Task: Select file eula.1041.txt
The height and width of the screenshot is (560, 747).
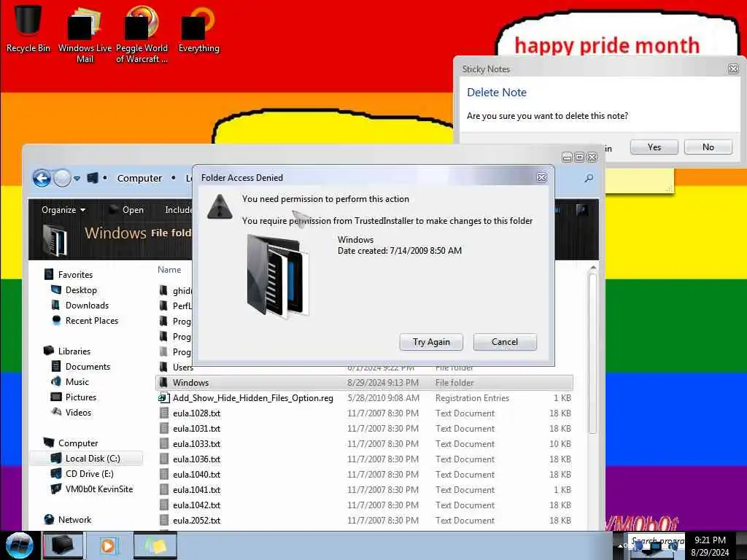Action: tap(365, 489)
